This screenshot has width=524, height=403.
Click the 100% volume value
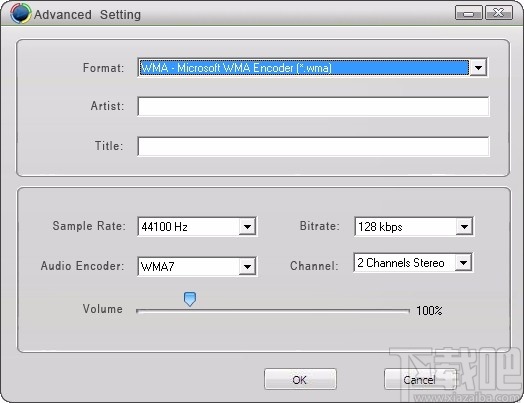(x=429, y=311)
